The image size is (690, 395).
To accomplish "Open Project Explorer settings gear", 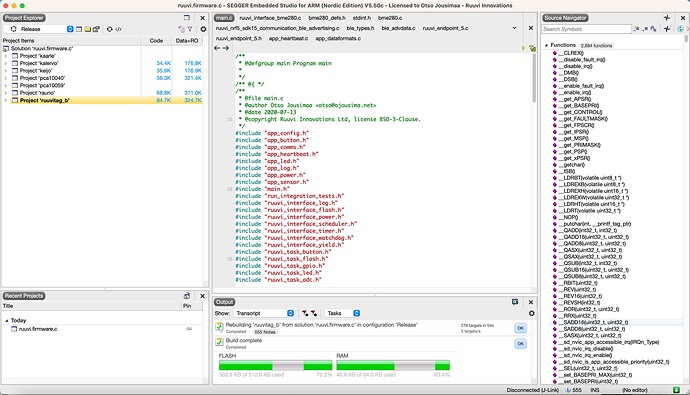I will click(x=203, y=29).
